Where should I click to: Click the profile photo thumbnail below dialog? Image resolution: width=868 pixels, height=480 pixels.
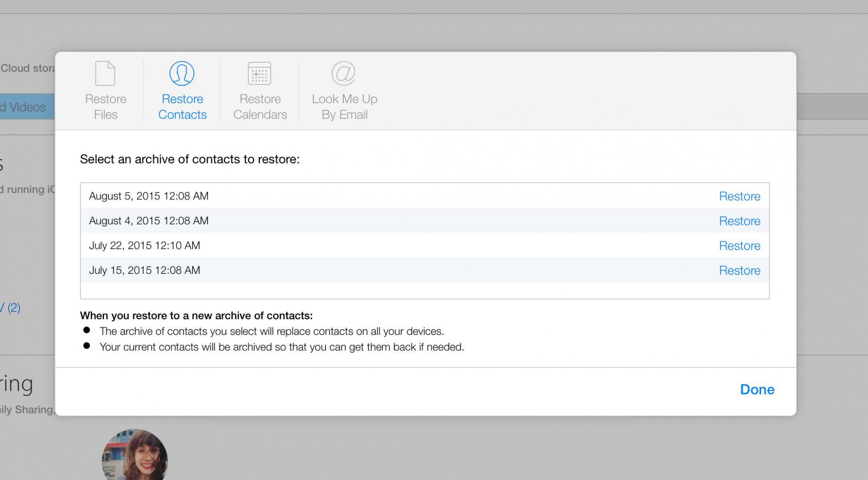[135, 455]
